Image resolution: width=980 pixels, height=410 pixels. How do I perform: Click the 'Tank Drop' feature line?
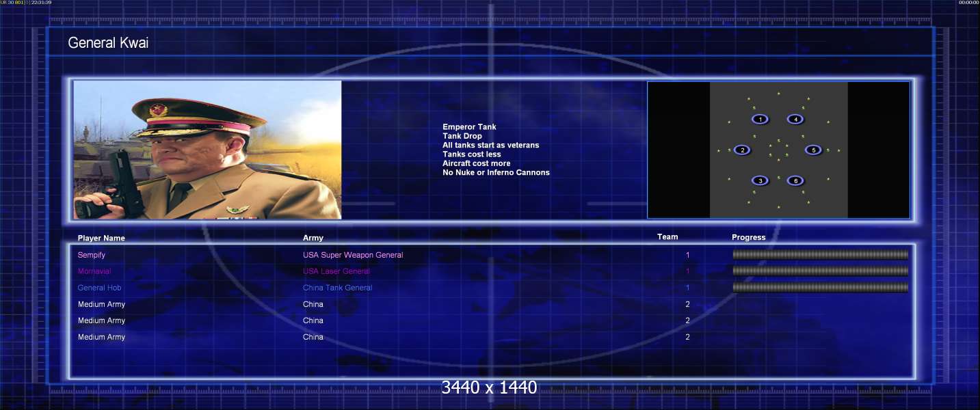[x=462, y=136]
